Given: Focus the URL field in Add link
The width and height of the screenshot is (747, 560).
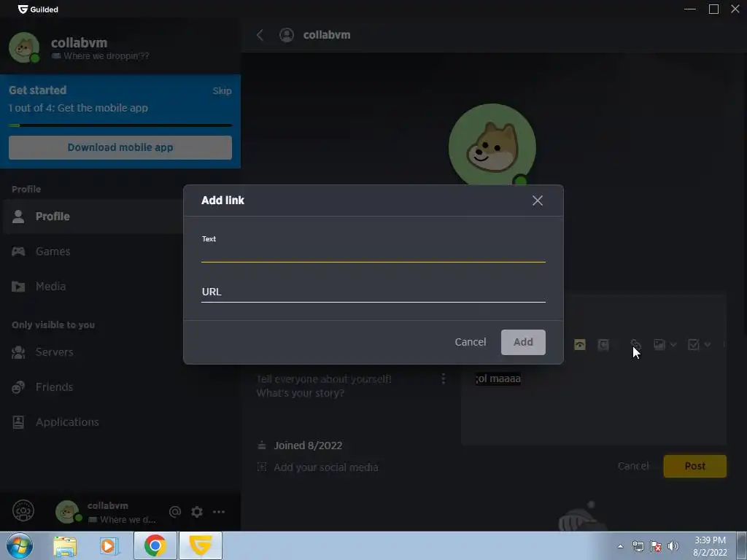Looking at the screenshot, I should point(373,292).
